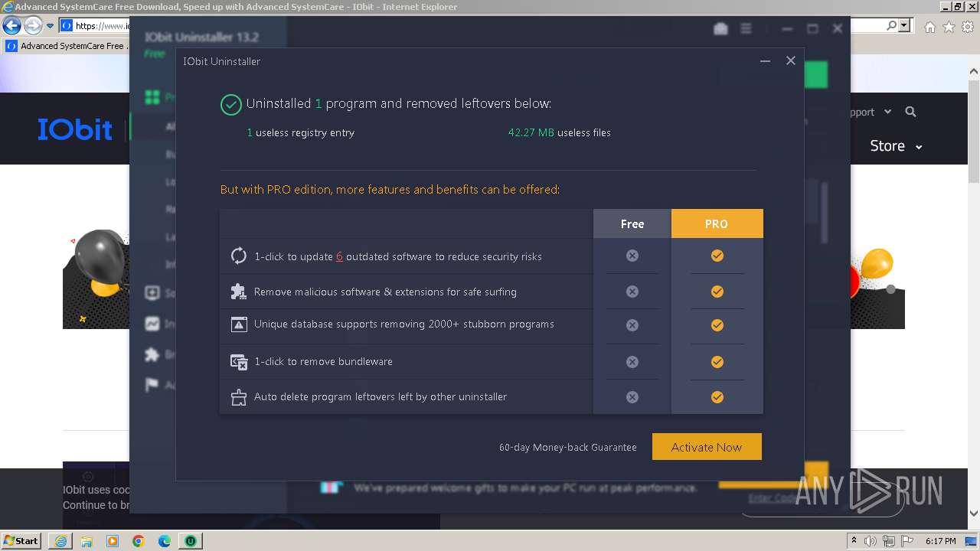The height and width of the screenshot is (551, 980).
Task: Click Free cross for remove bundleware row
Action: click(x=632, y=362)
